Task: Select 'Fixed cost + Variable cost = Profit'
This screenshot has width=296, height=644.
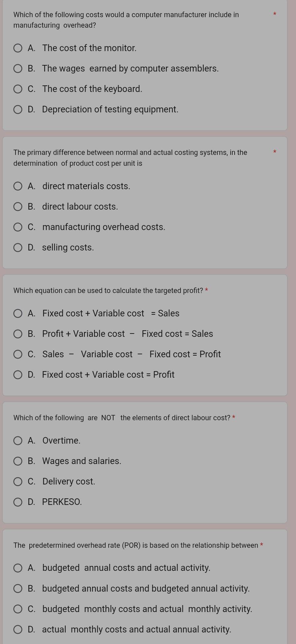Action: coord(18,375)
